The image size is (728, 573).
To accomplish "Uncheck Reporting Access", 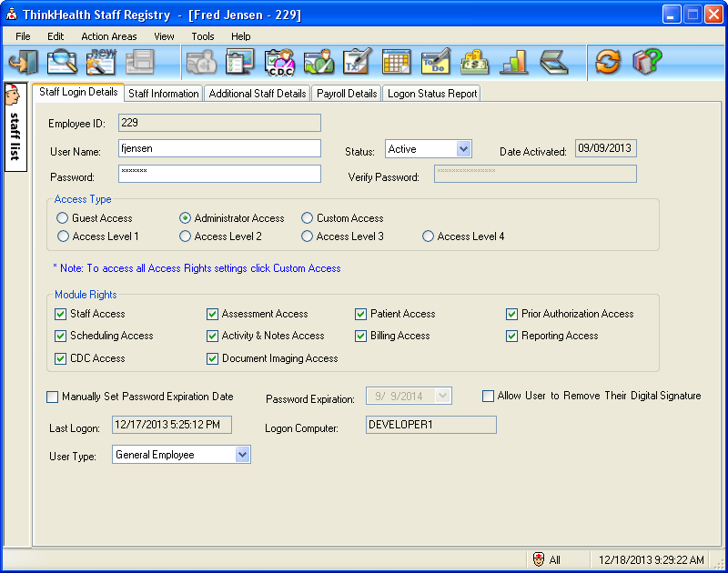I will [x=511, y=336].
